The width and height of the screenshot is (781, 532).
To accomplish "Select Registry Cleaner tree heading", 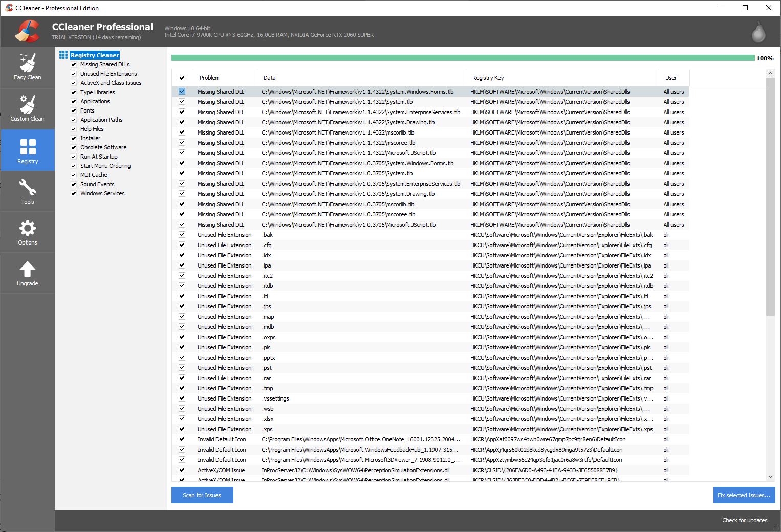I will 95,55.
